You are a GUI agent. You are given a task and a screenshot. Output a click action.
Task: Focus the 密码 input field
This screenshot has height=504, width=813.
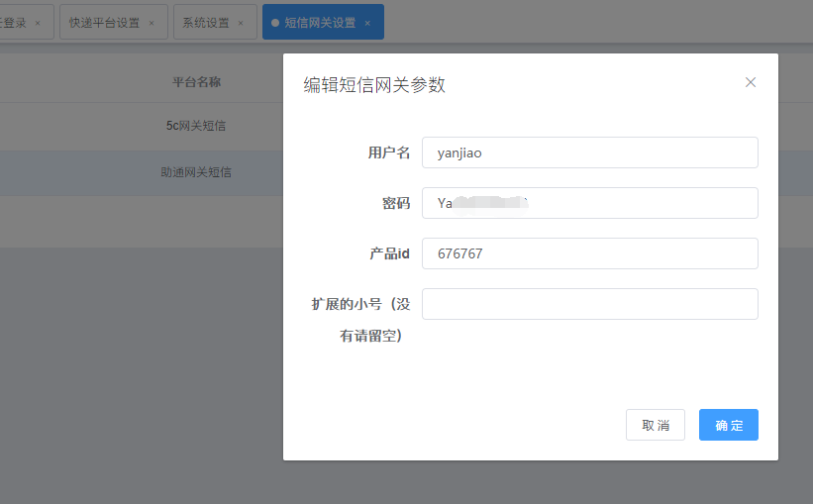click(x=590, y=203)
